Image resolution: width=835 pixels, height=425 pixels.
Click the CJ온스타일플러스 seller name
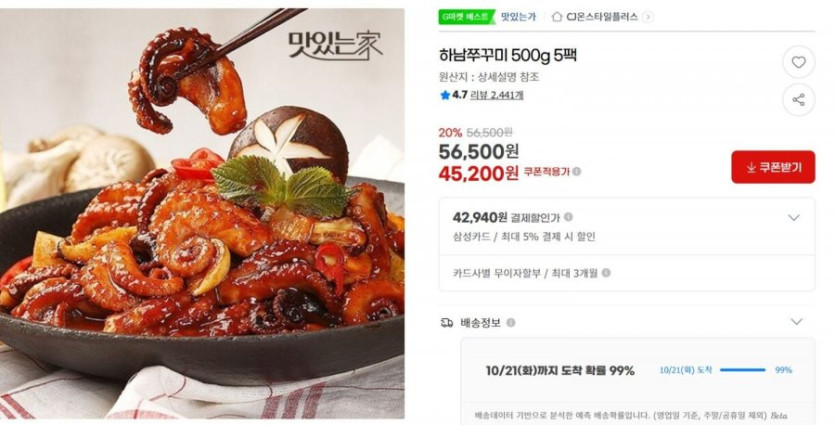click(x=602, y=17)
